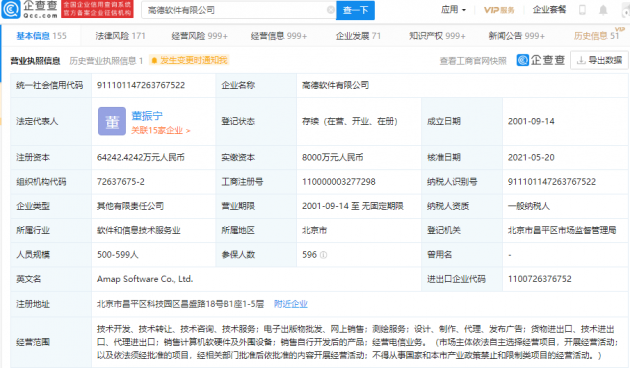
Task: Focus the company name search field
Action: (236, 10)
